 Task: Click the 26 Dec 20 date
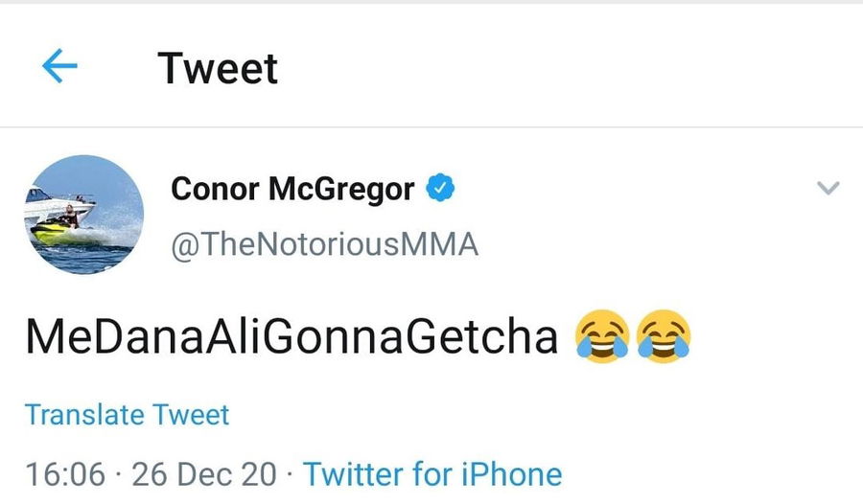click(x=204, y=473)
